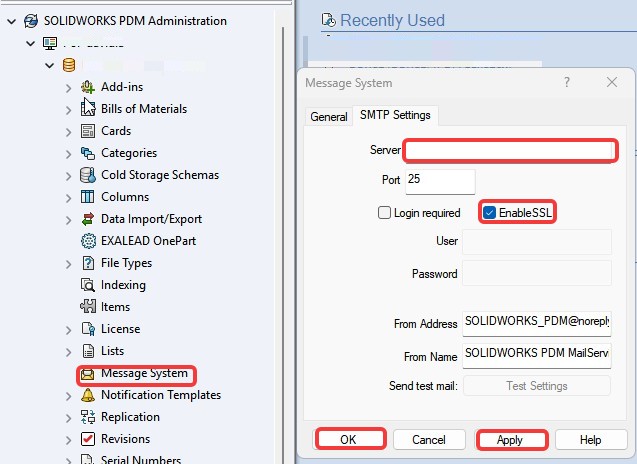
Task: Expand the Notification Templates node
Action: tap(68, 396)
